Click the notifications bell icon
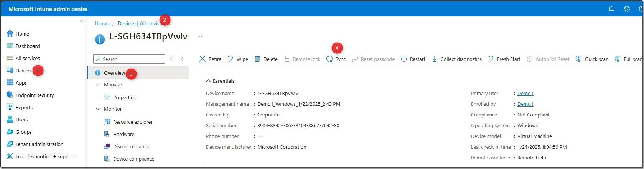 click(611, 9)
